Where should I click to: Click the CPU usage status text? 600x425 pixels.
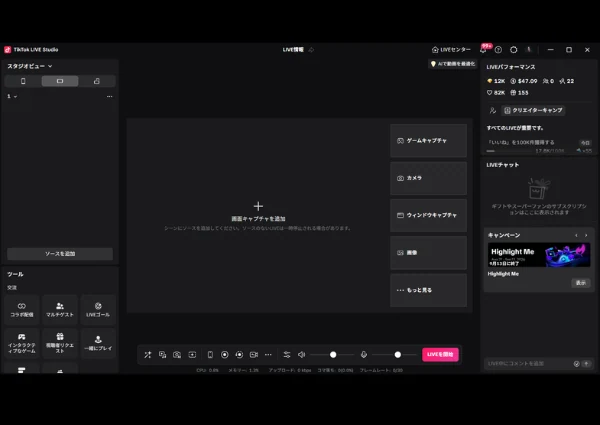[x=207, y=370]
